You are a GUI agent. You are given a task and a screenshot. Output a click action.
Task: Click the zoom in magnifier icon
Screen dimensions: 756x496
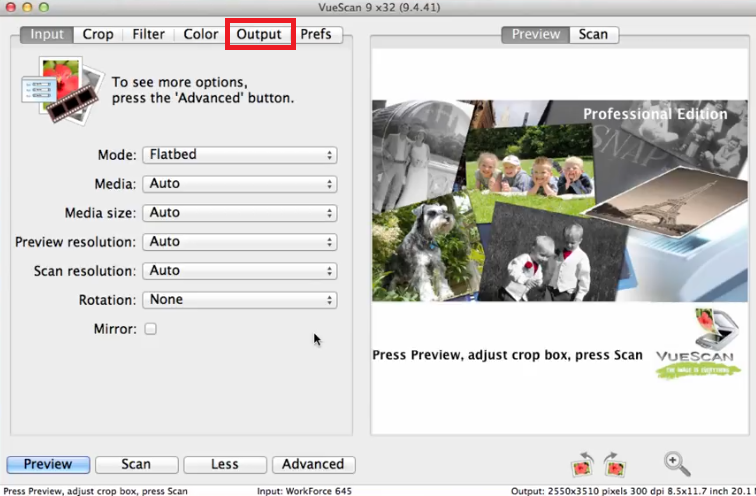677,464
